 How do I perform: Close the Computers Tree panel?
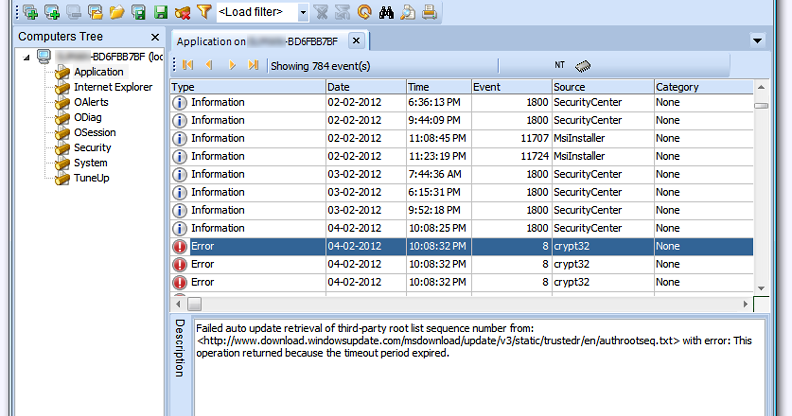point(155,37)
